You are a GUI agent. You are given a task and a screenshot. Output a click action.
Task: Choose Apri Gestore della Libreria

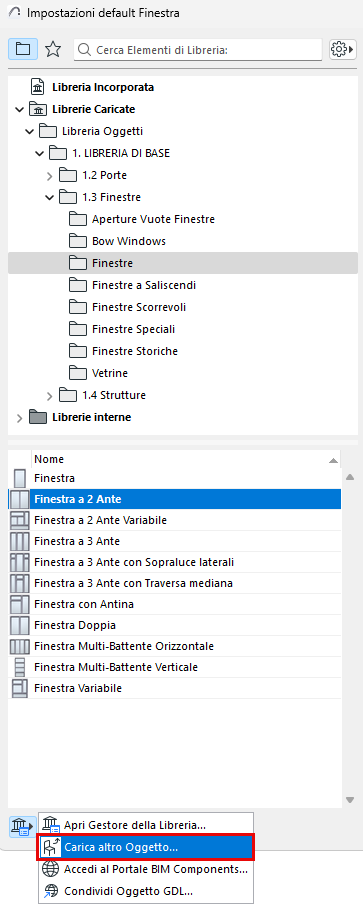(x=146, y=825)
